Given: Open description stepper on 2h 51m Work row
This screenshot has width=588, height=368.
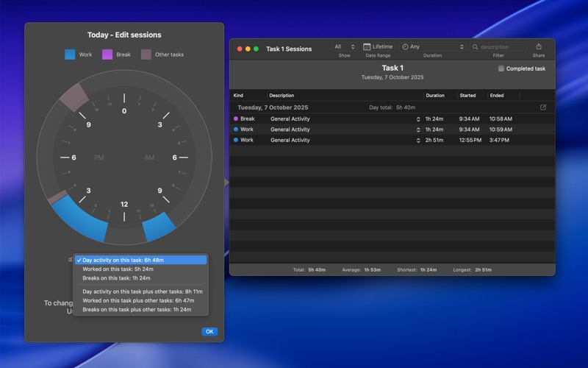Looking at the screenshot, I should pos(418,140).
